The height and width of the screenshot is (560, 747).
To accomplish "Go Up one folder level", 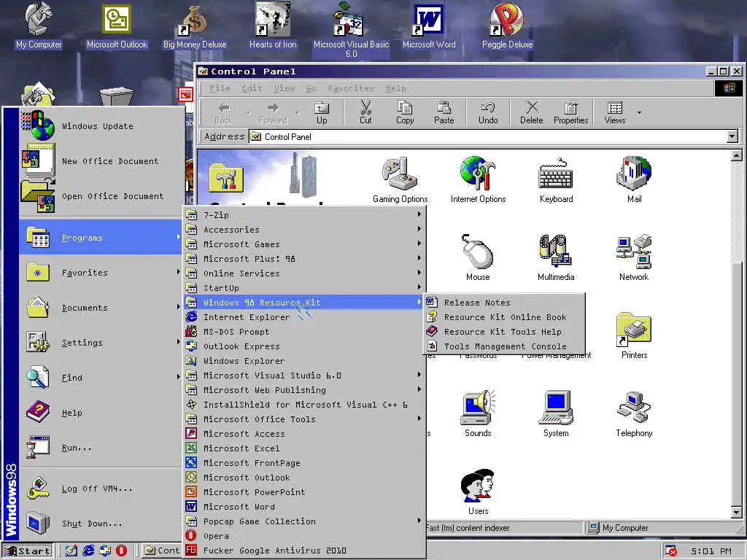I will [x=322, y=112].
